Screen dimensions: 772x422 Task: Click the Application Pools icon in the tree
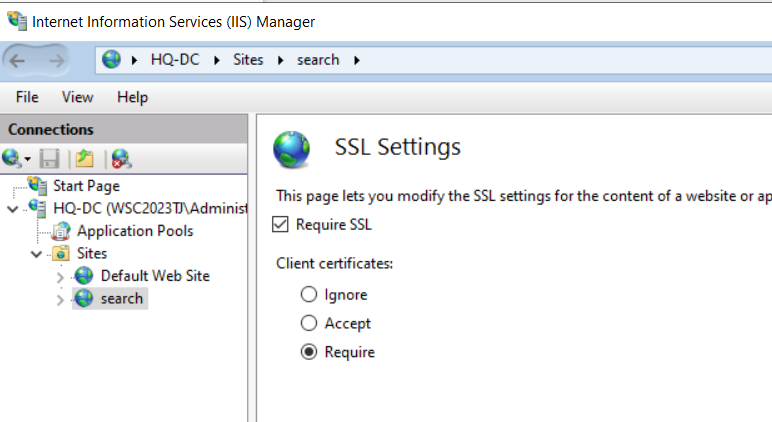tap(62, 231)
